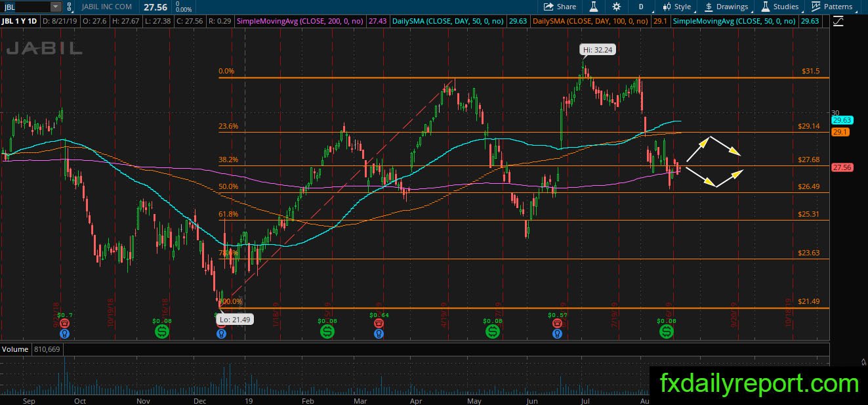
Task: Click the February $0.08 dividend icon
Action: pos(326,332)
